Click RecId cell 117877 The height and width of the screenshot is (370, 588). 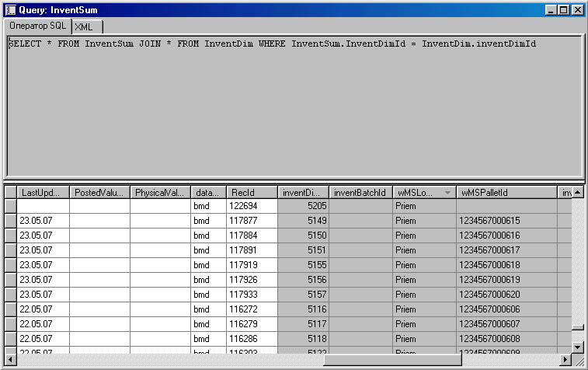[252, 220]
